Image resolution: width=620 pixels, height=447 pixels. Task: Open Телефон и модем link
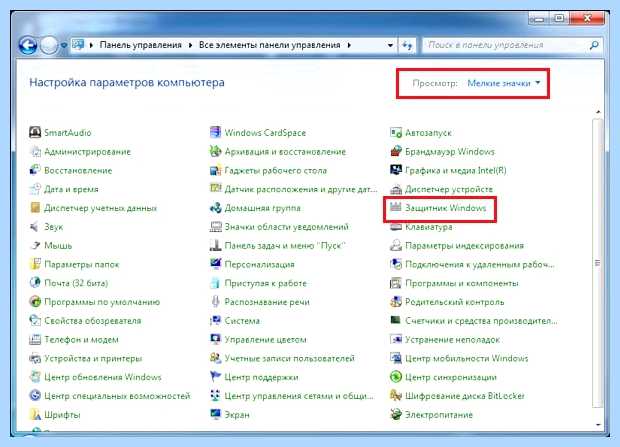pyautogui.click(x=81, y=339)
